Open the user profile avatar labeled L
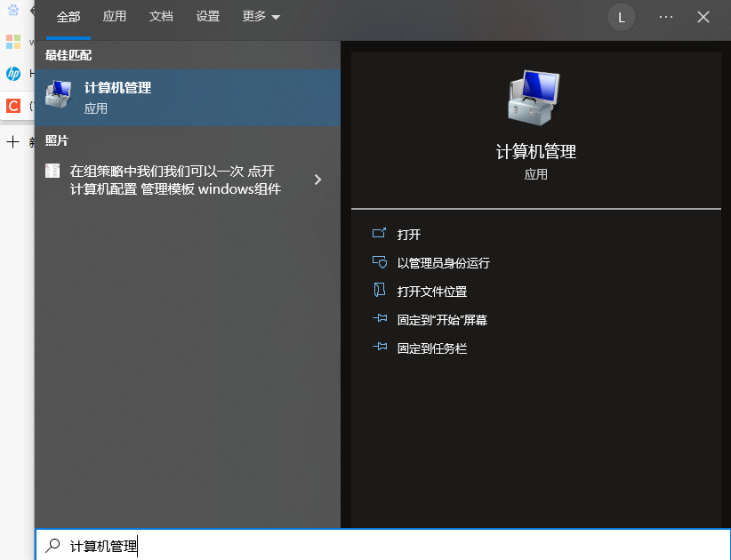This screenshot has height=560, width=731. (621, 17)
